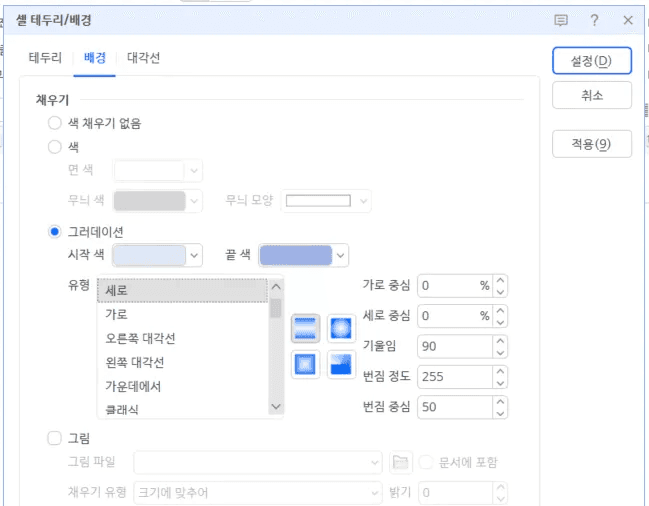Screen dimensions: 649x506
Task: Cancel with the 취소 button
Action: click(x=592, y=95)
